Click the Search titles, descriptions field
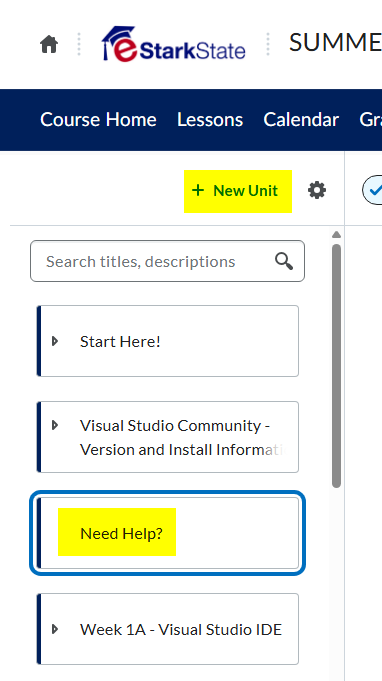382x681 pixels. (x=168, y=261)
